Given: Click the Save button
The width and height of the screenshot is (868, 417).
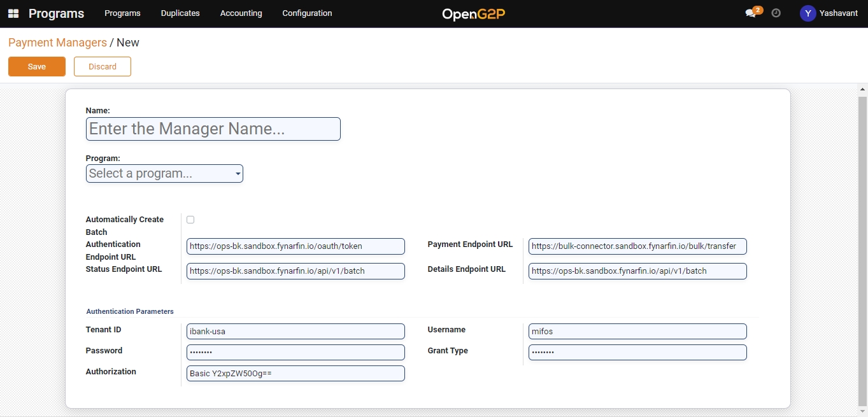Looking at the screenshot, I should click(x=37, y=67).
